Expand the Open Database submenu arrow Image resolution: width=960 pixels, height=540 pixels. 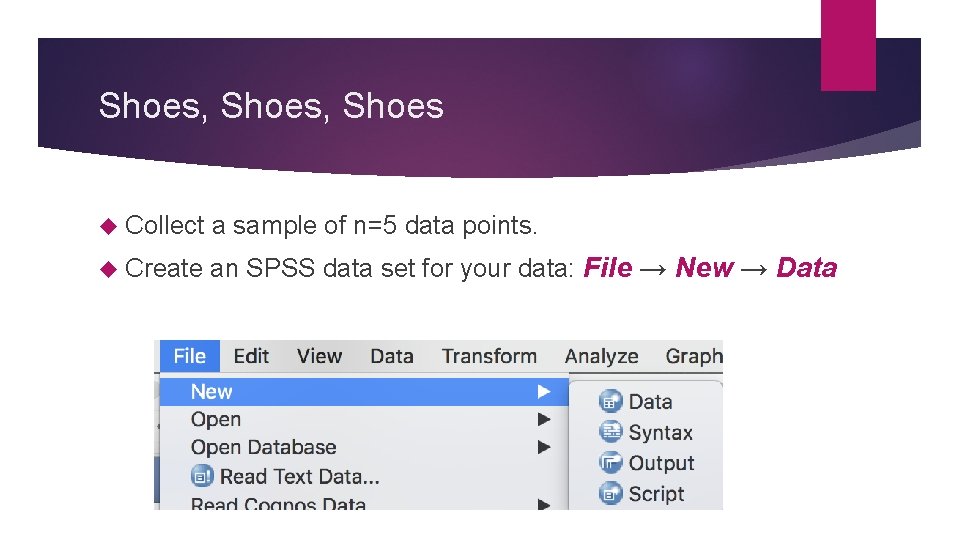[544, 447]
